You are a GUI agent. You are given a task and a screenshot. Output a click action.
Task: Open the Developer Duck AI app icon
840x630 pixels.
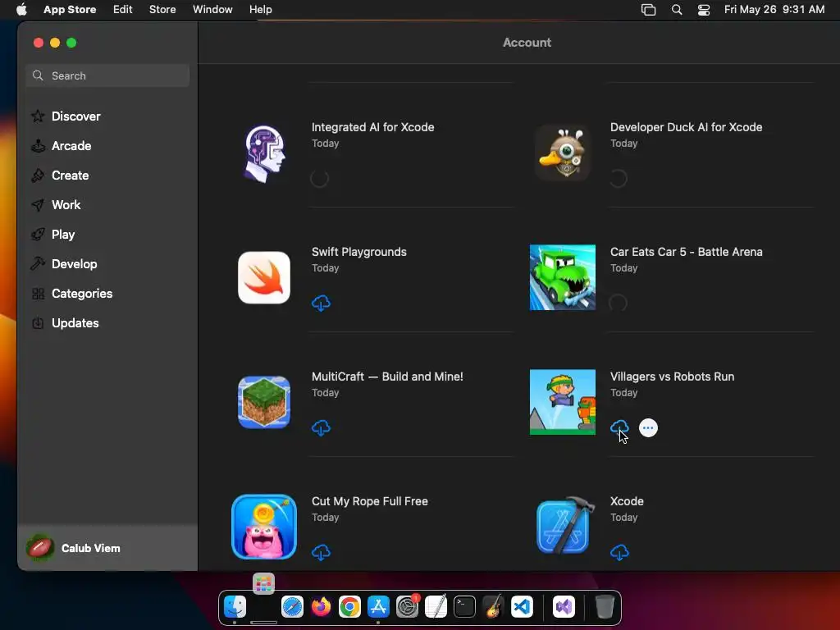563,153
